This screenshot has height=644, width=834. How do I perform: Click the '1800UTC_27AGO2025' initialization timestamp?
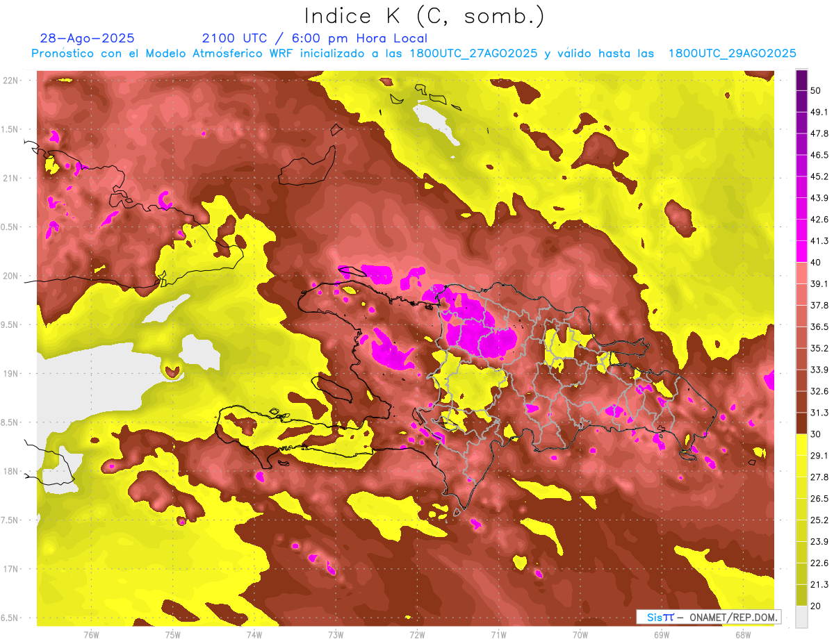(474, 53)
